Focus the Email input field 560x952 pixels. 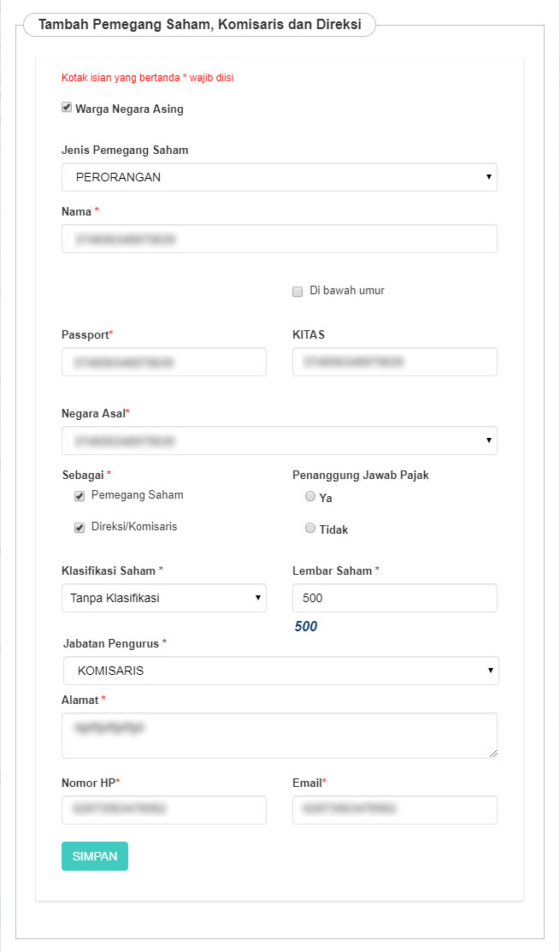coord(394,810)
